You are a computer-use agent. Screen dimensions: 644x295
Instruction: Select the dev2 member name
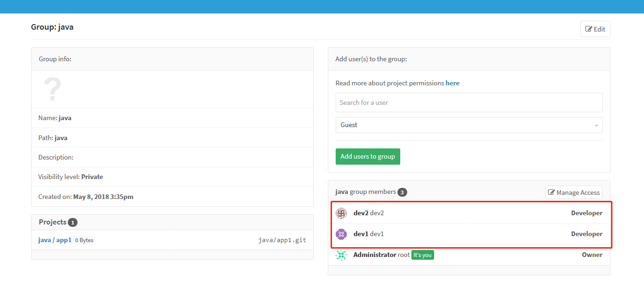coord(361,213)
